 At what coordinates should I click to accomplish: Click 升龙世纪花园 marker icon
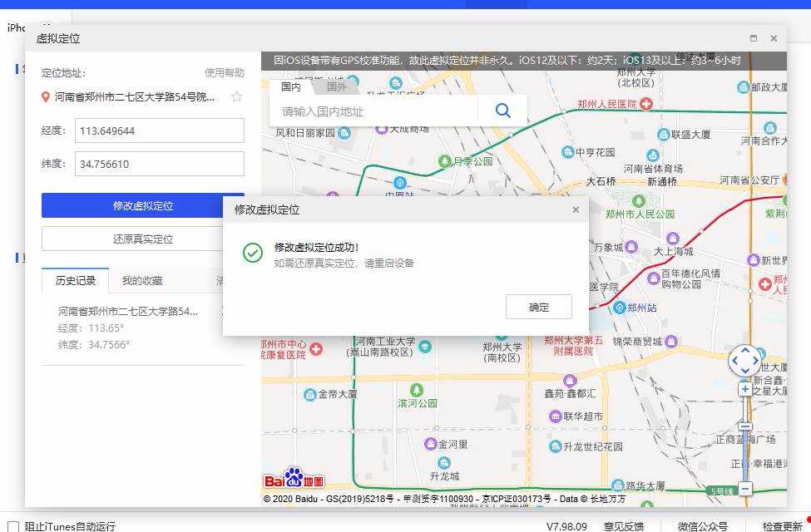point(556,446)
